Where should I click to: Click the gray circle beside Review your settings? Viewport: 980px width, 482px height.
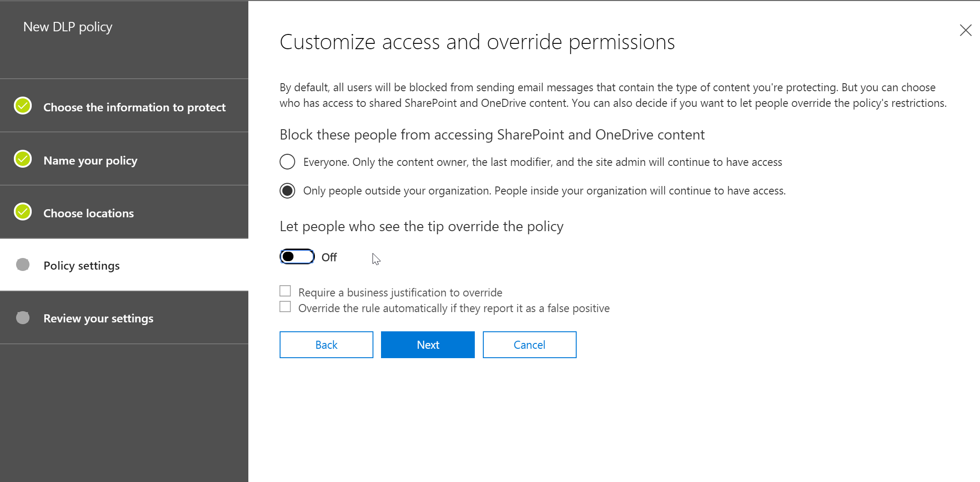pyautogui.click(x=23, y=318)
